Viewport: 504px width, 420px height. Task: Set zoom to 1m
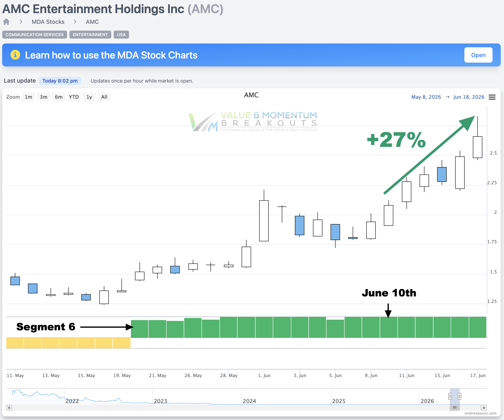pos(28,97)
